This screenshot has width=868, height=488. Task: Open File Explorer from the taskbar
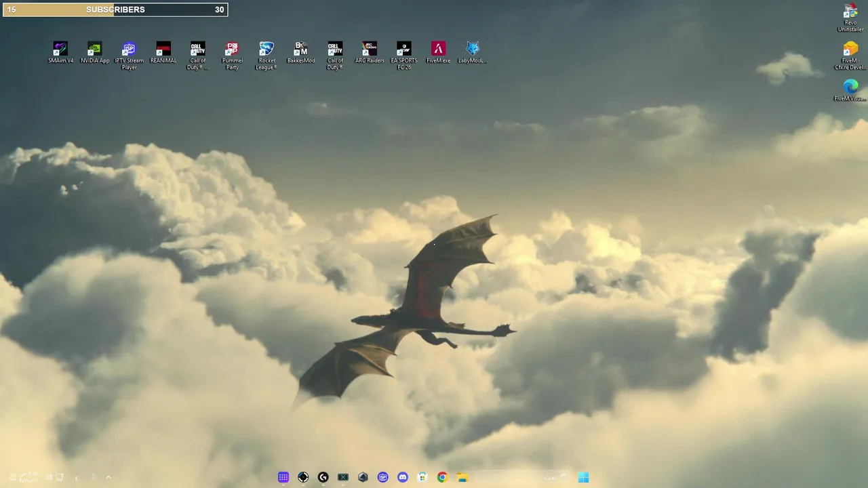pos(462,477)
